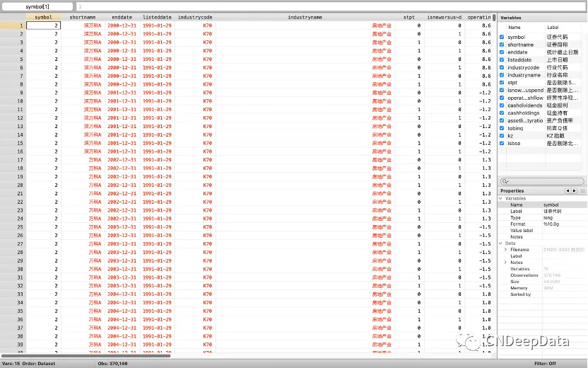588x368 pixels.
Task: Click shortname cell in row 17
Action: (83, 160)
